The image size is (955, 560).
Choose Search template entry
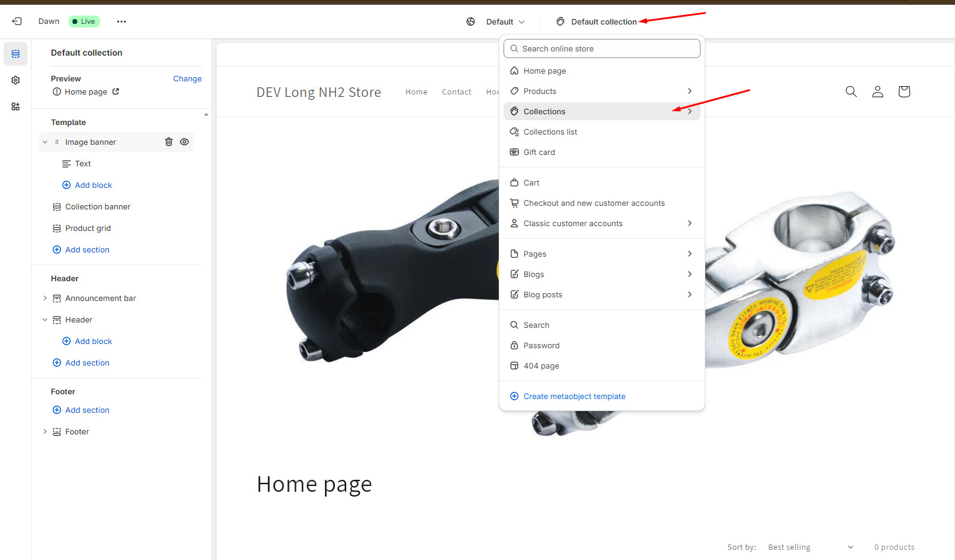coord(602,325)
